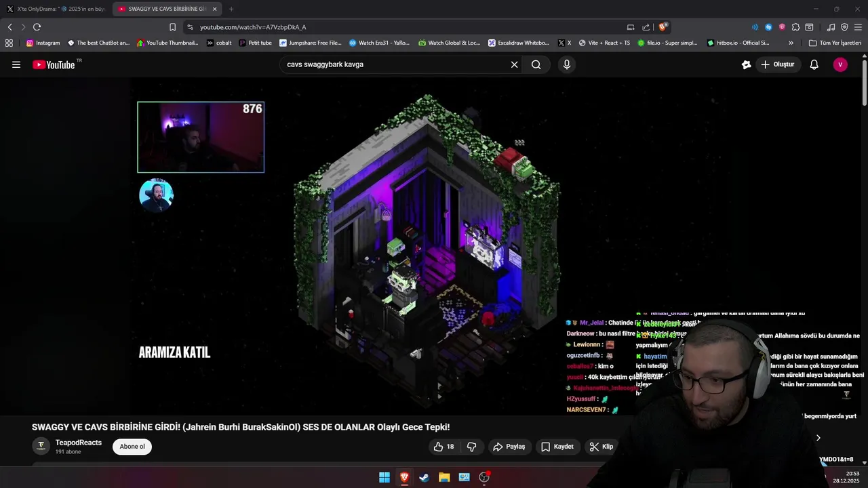
Task: Open the pink shield U extension
Action: pyautogui.click(x=782, y=27)
